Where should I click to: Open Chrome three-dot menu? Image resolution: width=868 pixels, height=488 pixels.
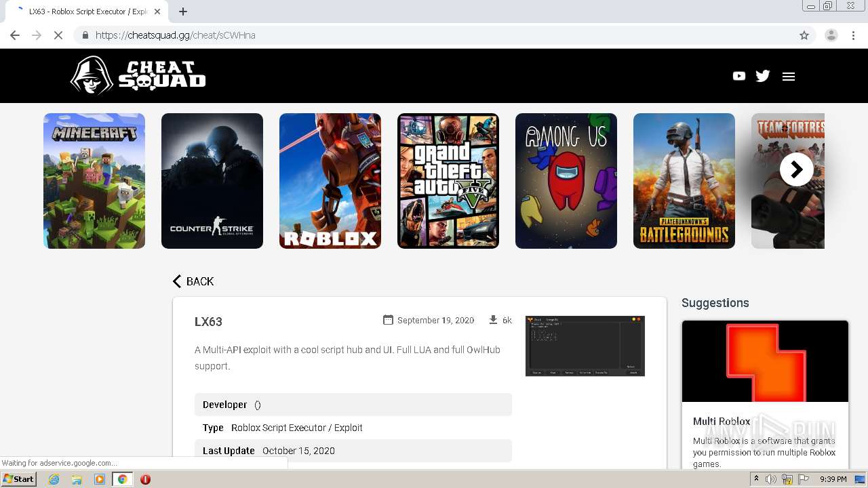(x=854, y=35)
